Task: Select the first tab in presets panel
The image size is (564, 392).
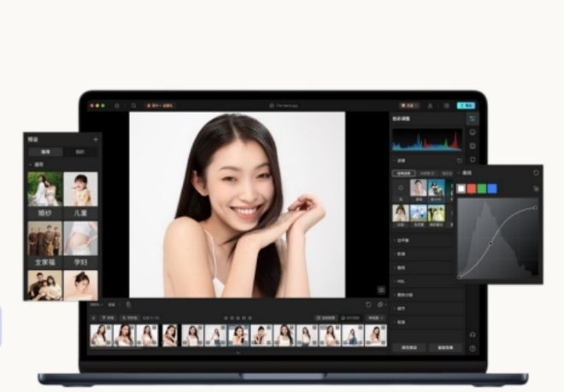Action: 44,152
